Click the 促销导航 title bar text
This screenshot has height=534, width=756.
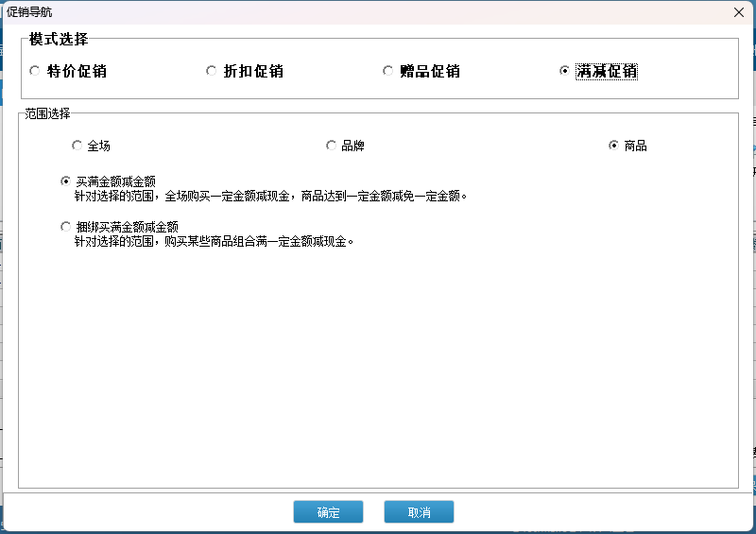pyautogui.click(x=29, y=11)
